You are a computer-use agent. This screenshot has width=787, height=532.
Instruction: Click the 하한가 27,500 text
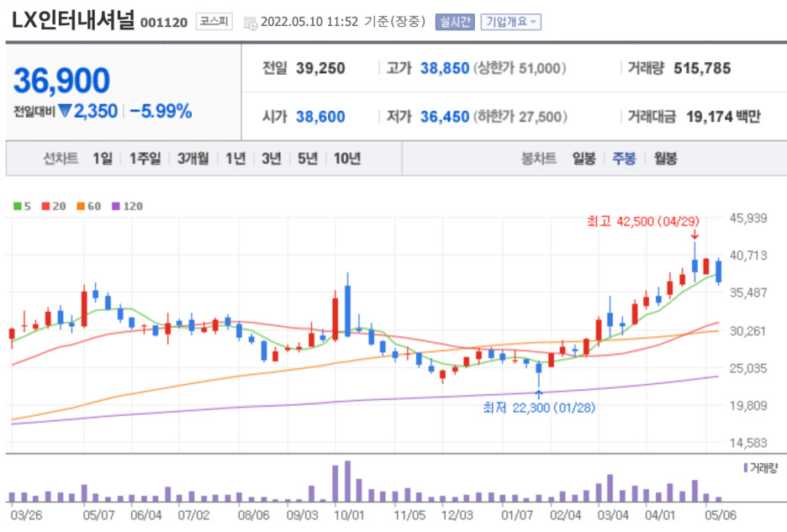520,117
